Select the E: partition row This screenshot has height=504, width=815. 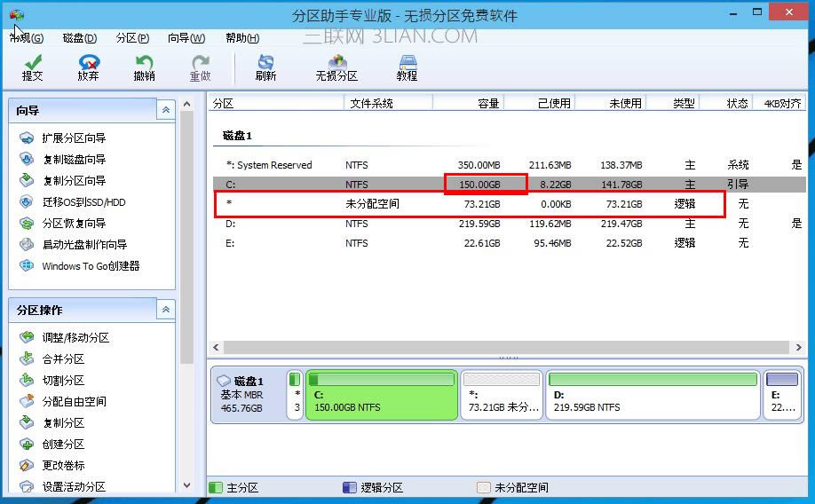[x=510, y=243]
